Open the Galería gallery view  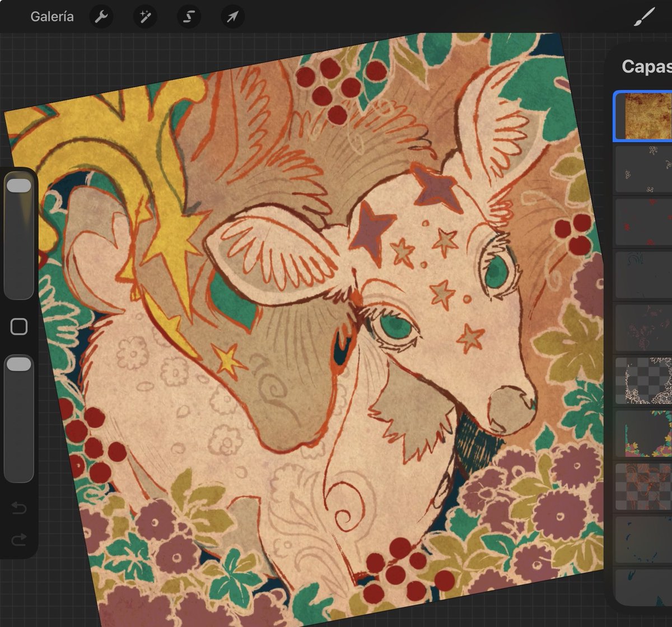point(52,17)
